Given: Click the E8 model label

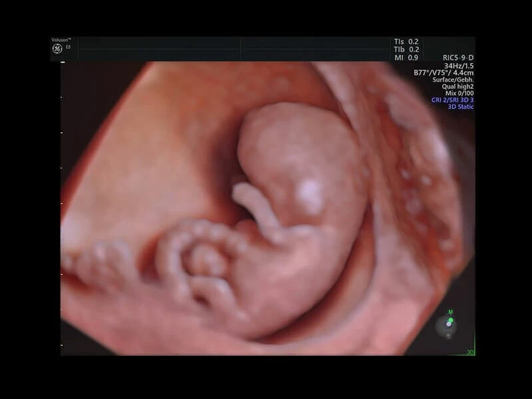Looking at the screenshot, I should 68,48.
